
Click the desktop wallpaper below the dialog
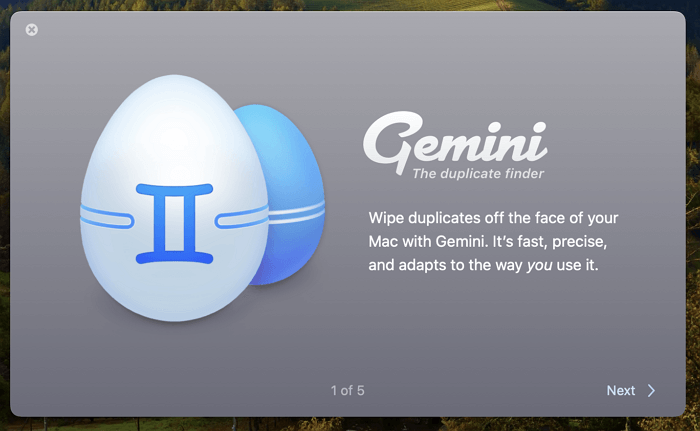[x=350, y=424]
